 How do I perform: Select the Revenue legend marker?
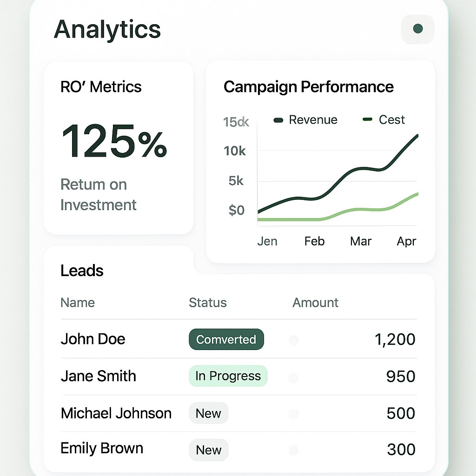tap(278, 120)
